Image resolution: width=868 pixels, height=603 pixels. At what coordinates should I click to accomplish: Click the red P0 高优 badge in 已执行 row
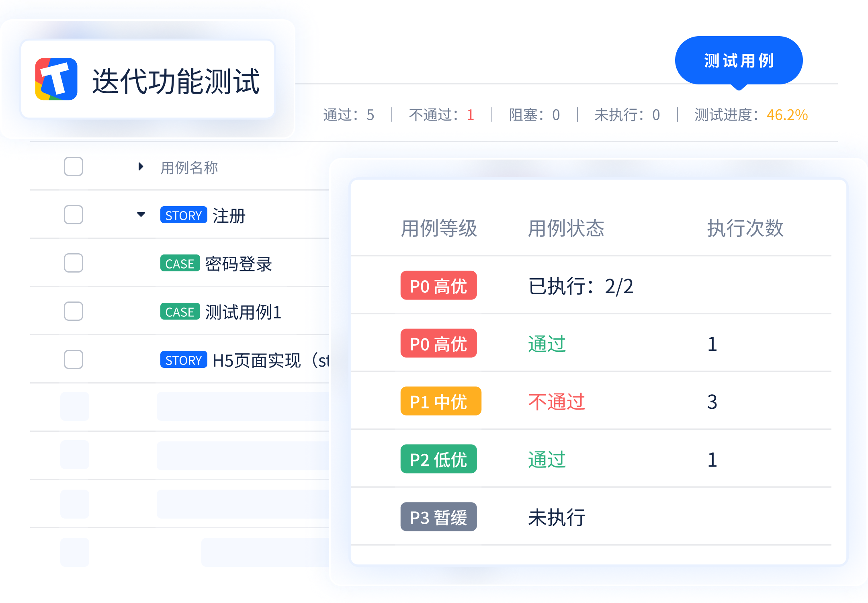tap(438, 286)
